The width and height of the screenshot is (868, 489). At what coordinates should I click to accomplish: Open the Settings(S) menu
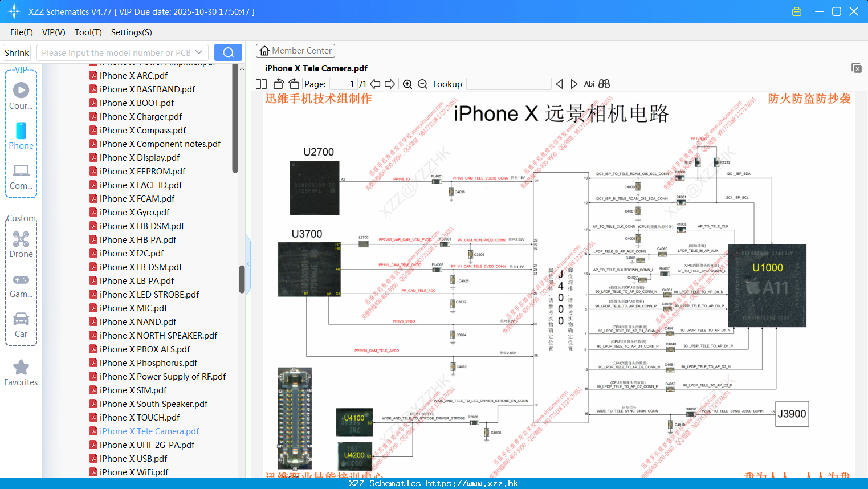point(132,32)
